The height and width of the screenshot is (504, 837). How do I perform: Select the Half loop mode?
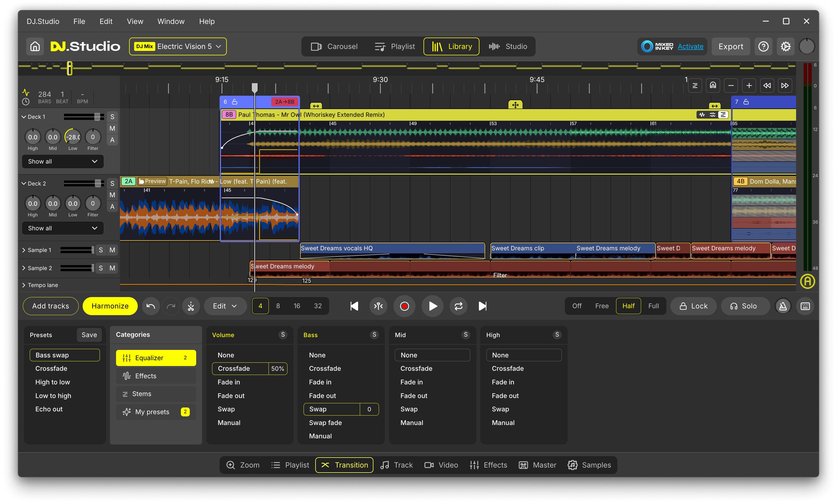click(x=628, y=306)
